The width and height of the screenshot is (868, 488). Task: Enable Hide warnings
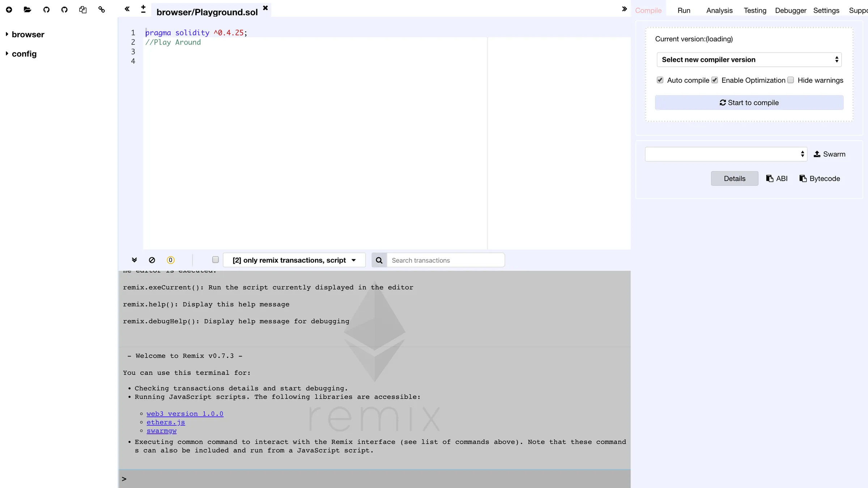click(791, 80)
